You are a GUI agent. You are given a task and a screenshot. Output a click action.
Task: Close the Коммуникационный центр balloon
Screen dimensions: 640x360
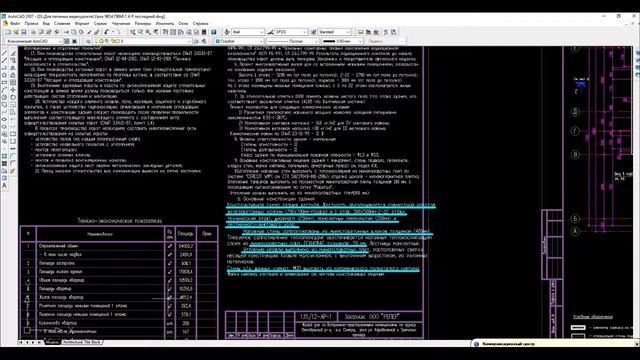coord(637,344)
